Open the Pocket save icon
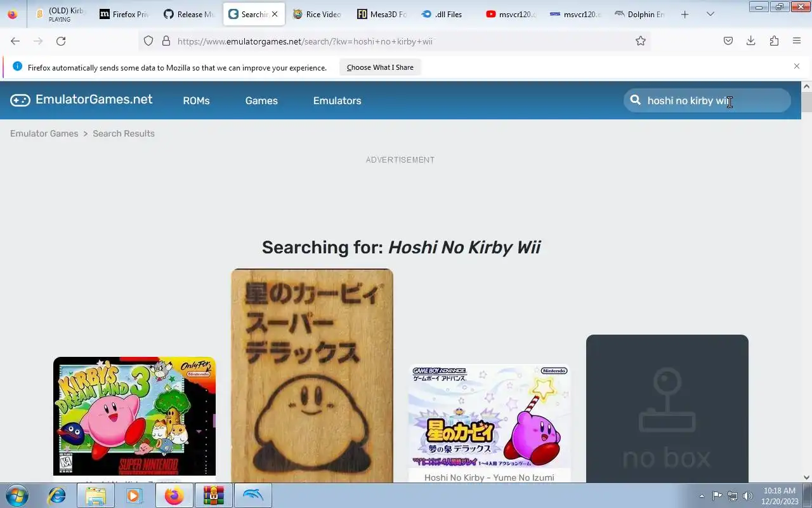The height and width of the screenshot is (508, 812). (x=728, y=41)
